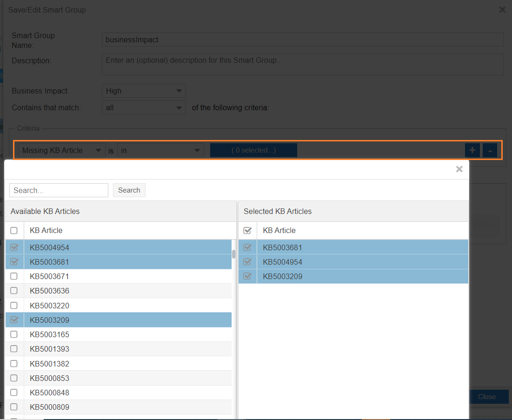This screenshot has width=512, height=420.
Task: Click the Smart Group Name field
Action: pos(302,40)
